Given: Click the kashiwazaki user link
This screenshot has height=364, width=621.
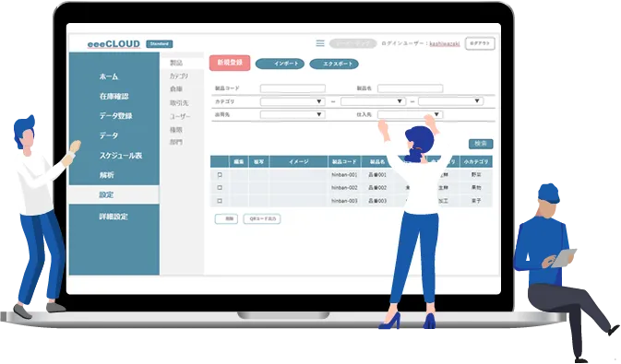Looking at the screenshot, I should (x=445, y=43).
